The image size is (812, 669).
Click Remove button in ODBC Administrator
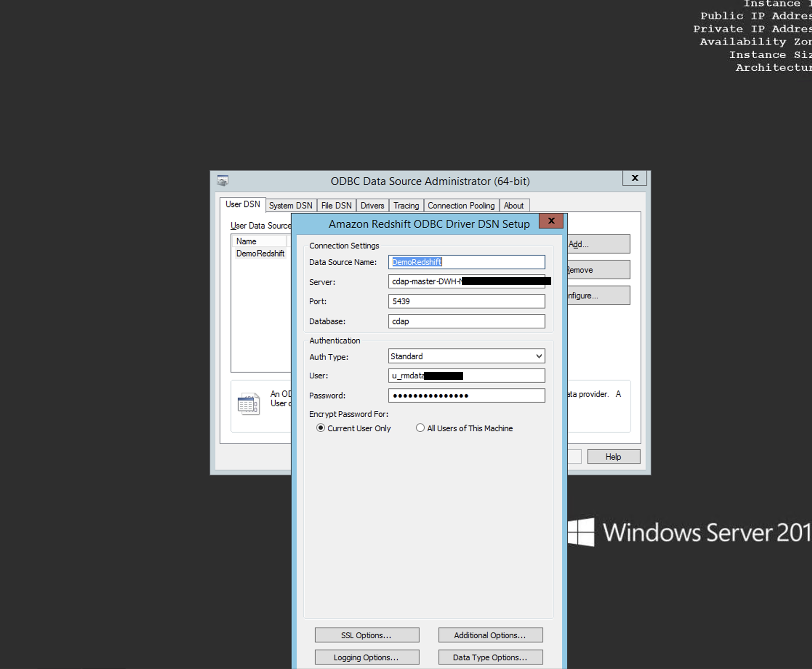[598, 270]
